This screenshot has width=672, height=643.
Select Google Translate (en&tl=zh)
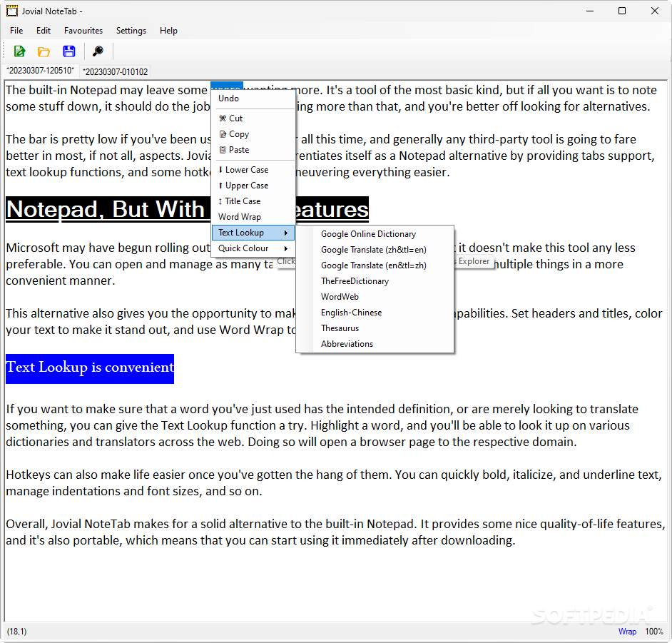coord(375,265)
